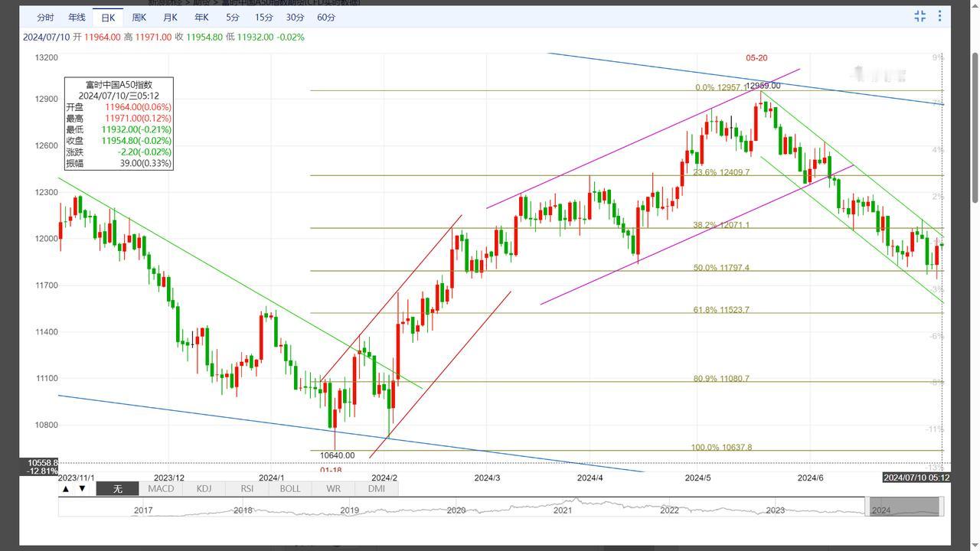This screenshot has height=551, width=980.
Task: Click the 10558.8 crosshair price label
Action: point(42,463)
